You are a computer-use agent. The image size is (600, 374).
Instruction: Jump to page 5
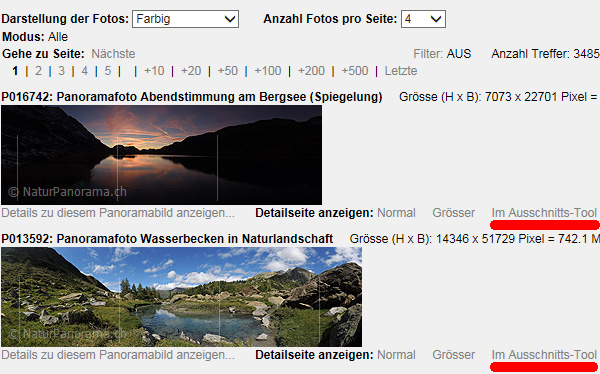[108, 71]
